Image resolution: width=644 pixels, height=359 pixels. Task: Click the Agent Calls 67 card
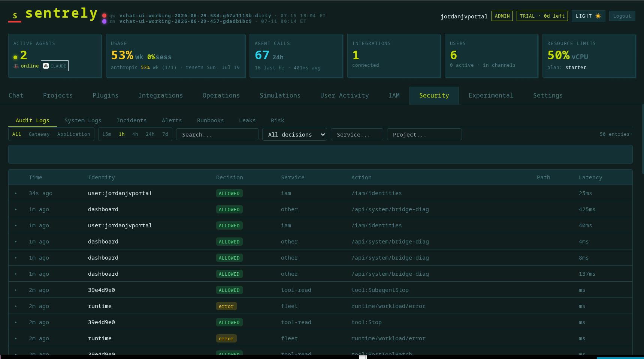click(296, 56)
